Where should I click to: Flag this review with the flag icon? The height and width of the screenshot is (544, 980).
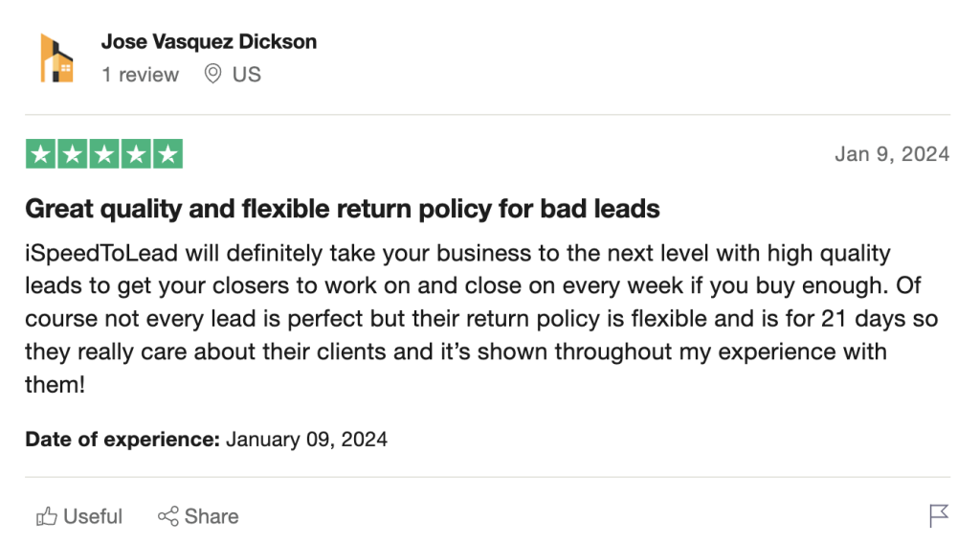pyautogui.click(x=939, y=516)
